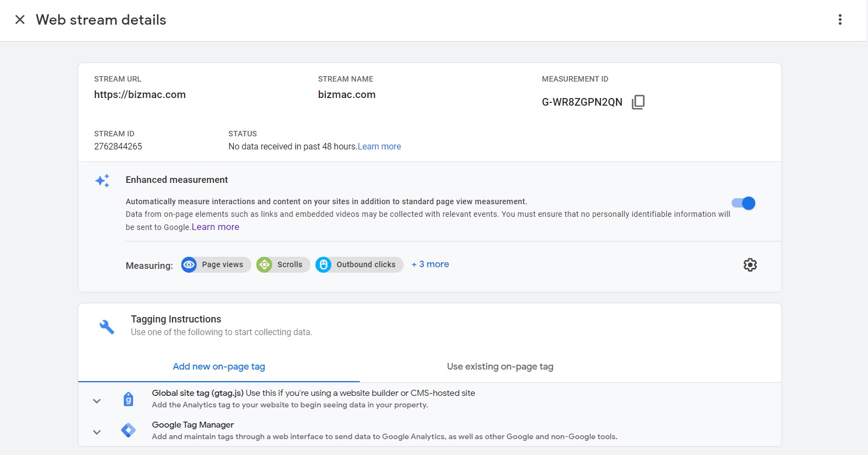This screenshot has height=455, width=868.
Task: Click the STREAM ID field label
Action: 114,134
